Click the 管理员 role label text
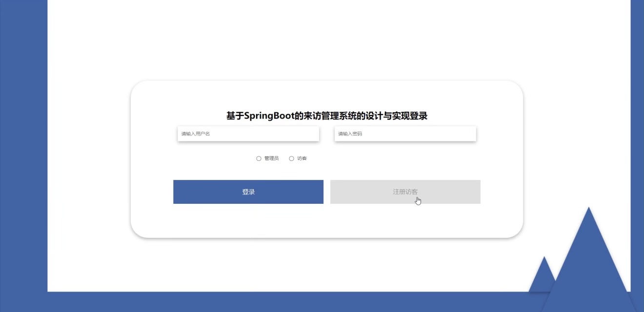The image size is (644, 312). tap(271, 158)
